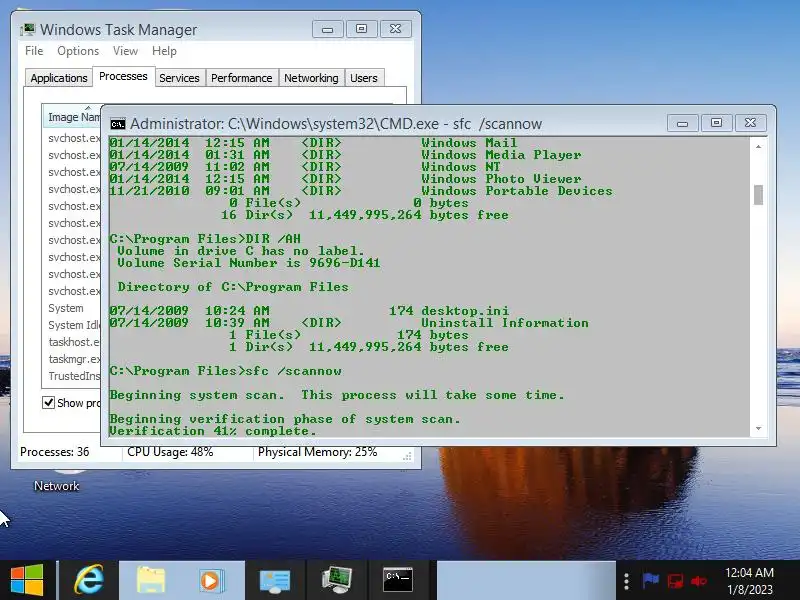The height and width of the screenshot is (600, 800).
Task: Click the 'Uninstall Information' directory entry
Action: (x=505, y=323)
